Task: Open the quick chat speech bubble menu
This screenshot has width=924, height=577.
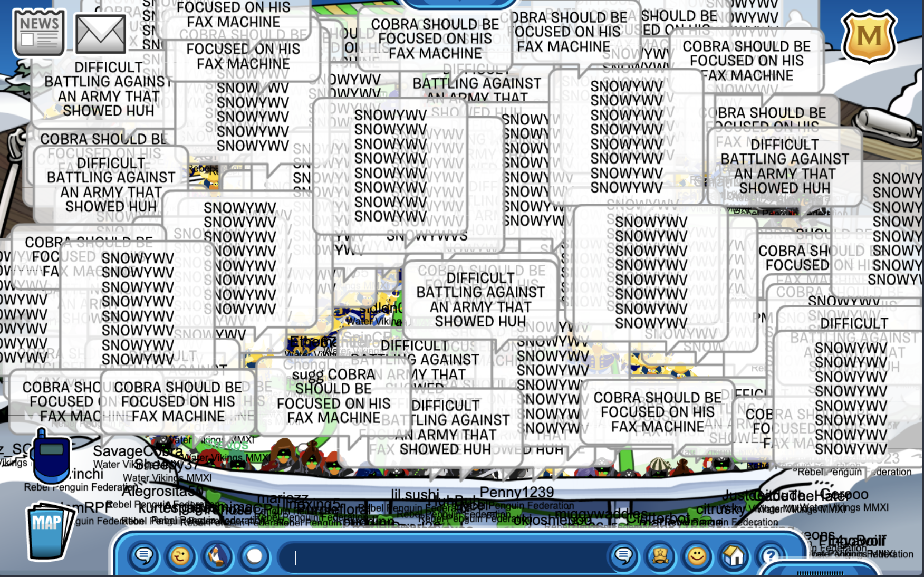Action: 144,556
